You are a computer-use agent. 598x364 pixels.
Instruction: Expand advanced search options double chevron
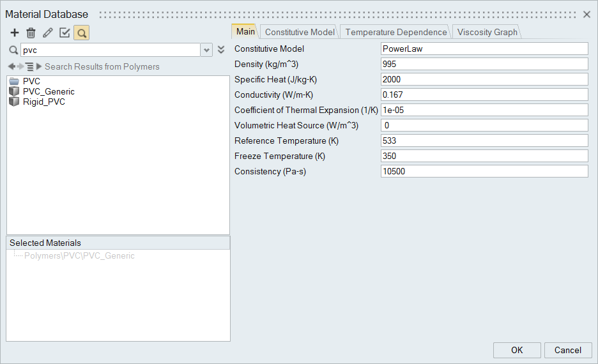221,50
